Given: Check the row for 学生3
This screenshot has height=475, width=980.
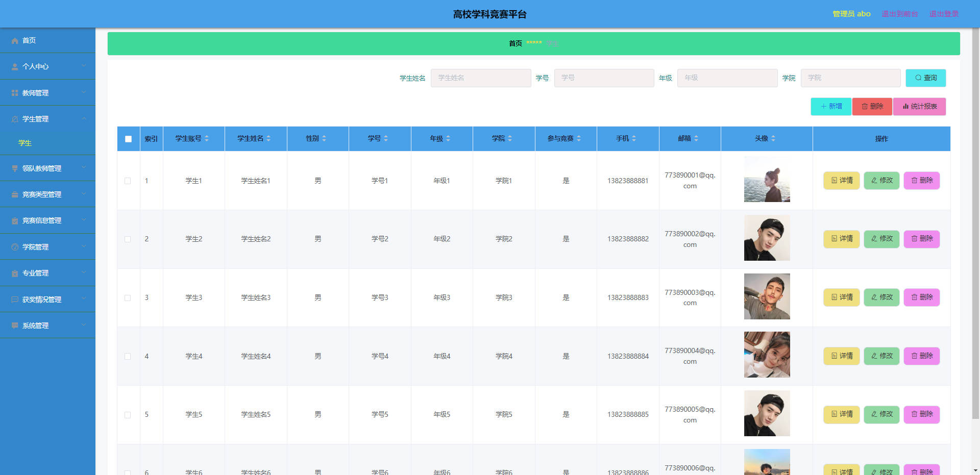Looking at the screenshot, I should click(128, 298).
